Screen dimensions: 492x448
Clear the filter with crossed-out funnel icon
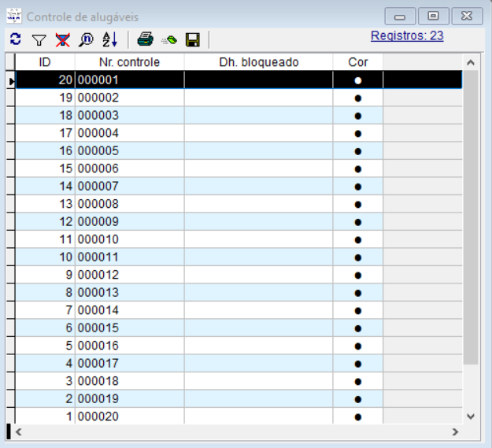pyautogui.click(x=62, y=39)
